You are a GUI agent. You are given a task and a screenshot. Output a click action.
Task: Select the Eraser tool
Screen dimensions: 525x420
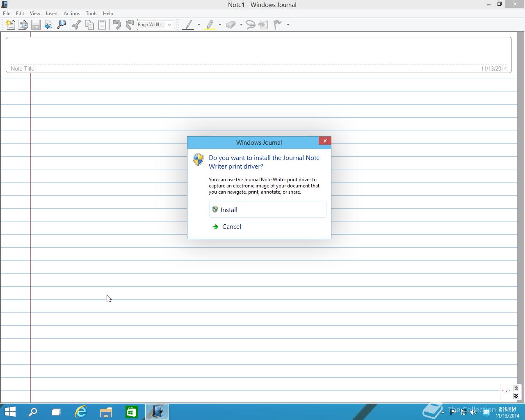click(x=231, y=25)
